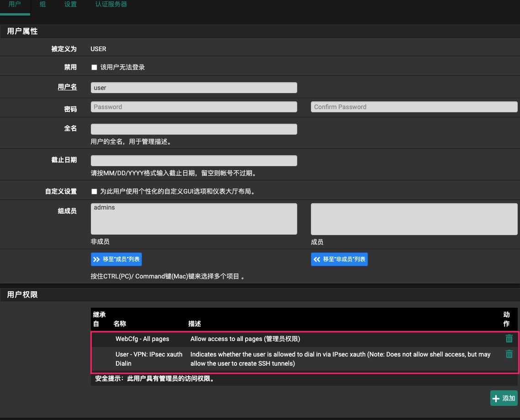Click double-arrow icon on 移至"非成员"列表
Image resolution: width=520 pixels, height=420 pixels.
(x=316, y=259)
